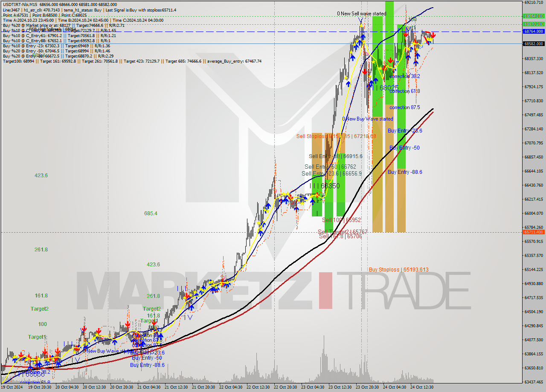546x392 pixels.
Task: Select the 'Sell Stoploss M15' orange label
Action: [x=336, y=136]
